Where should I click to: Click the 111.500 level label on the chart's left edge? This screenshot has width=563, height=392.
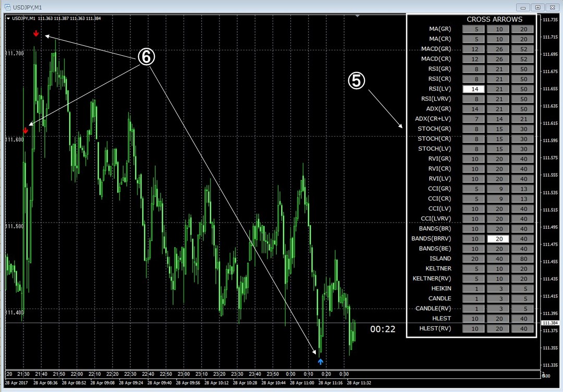tap(15, 226)
